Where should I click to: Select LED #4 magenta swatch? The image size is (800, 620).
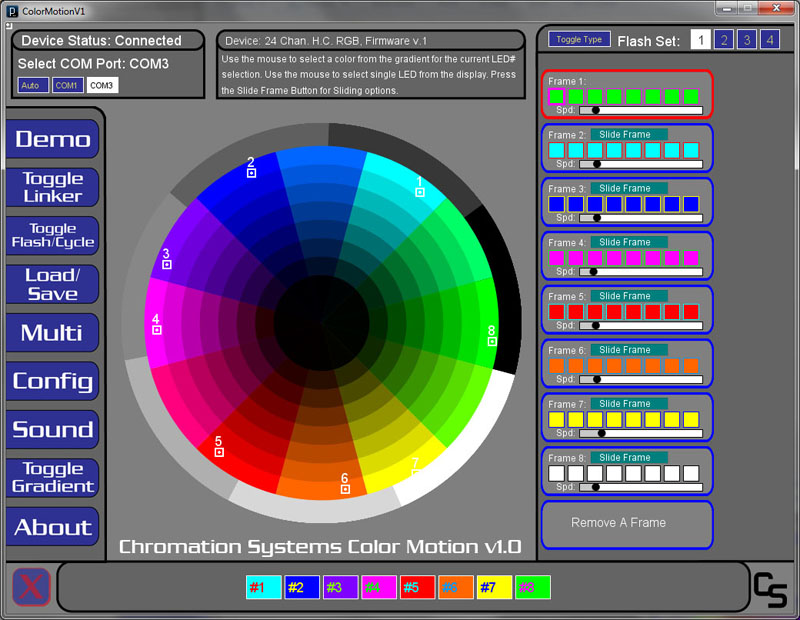click(379, 587)
